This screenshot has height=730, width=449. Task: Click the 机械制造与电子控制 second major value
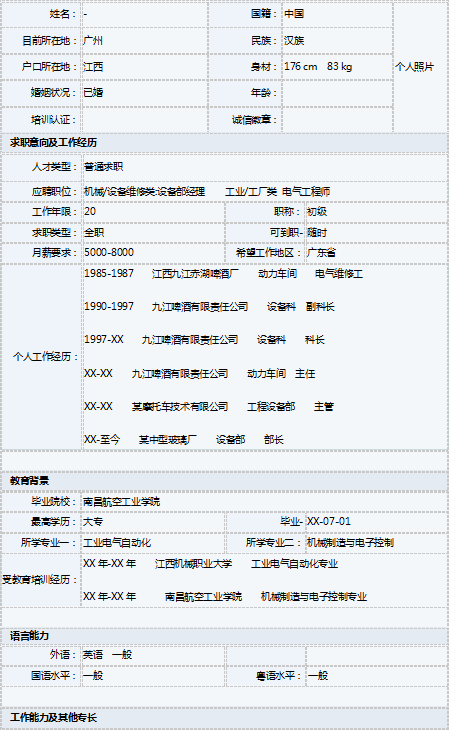pos(350,543)
